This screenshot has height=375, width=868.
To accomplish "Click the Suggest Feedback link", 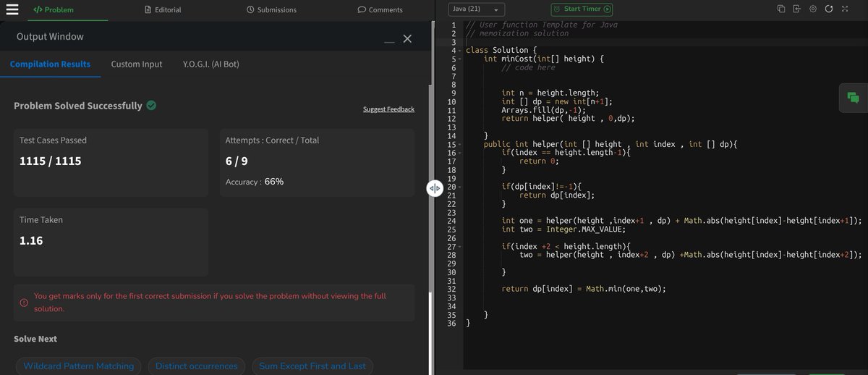I will point(388,109).
